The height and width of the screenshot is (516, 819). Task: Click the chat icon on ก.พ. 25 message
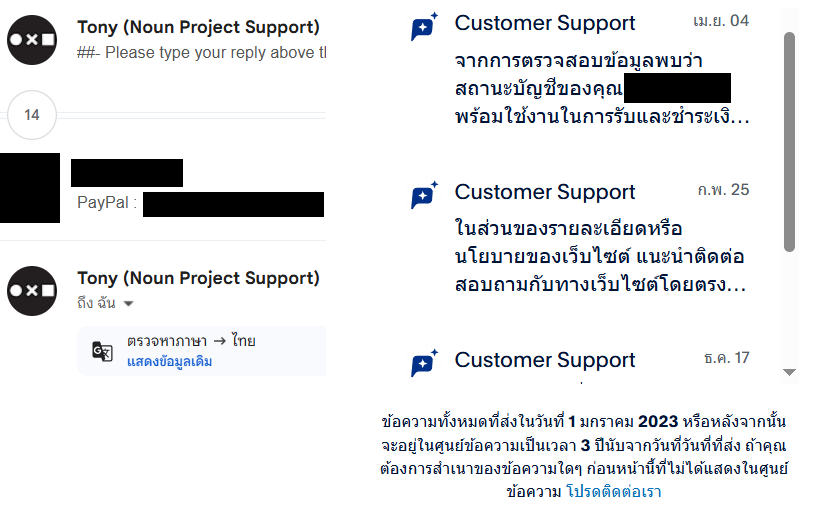coord(424,195)
